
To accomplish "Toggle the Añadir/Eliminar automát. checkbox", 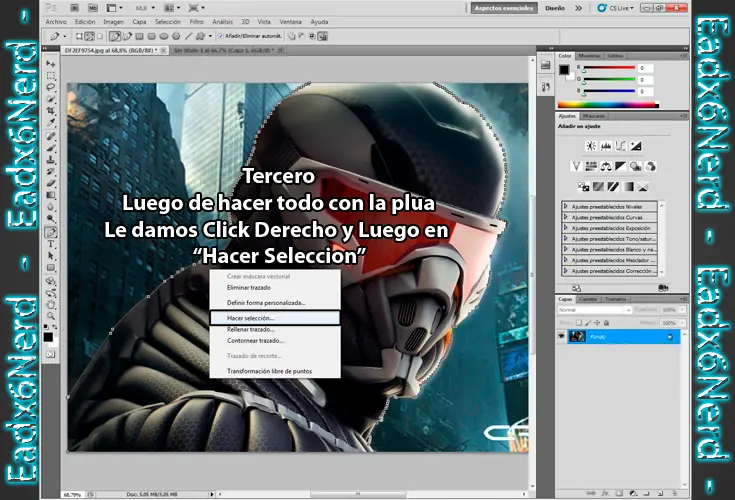I will pyautogui.click(x=221, y=36).
